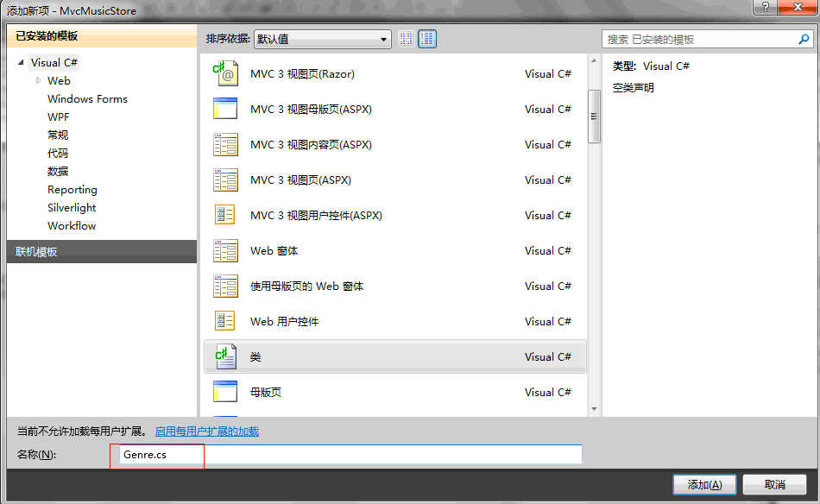Select Reporting category
Screen dimensions: 820x504
coord(73,189)
